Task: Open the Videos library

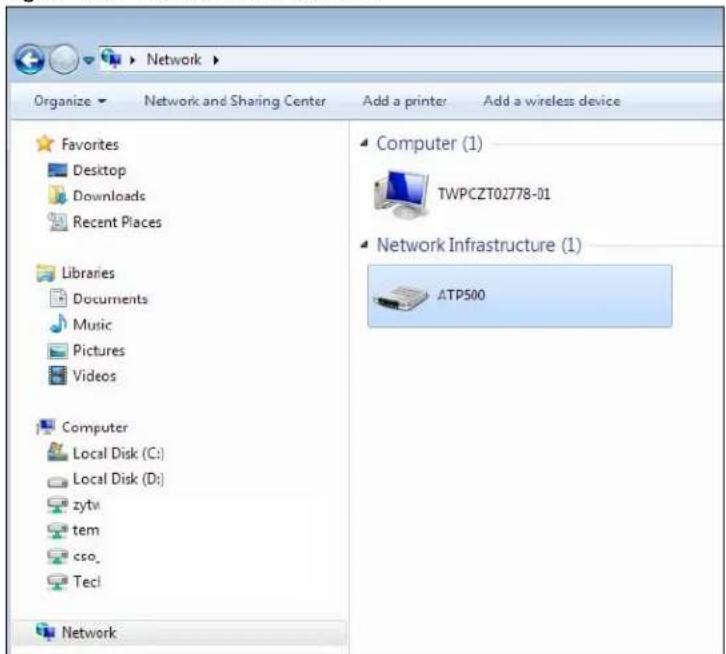Action: (x=94, y=376)
